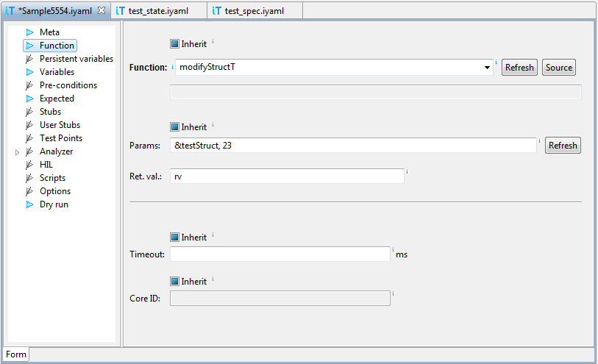Expand the Analyzer tree node
598x364 pixels.
pos(18,152)
